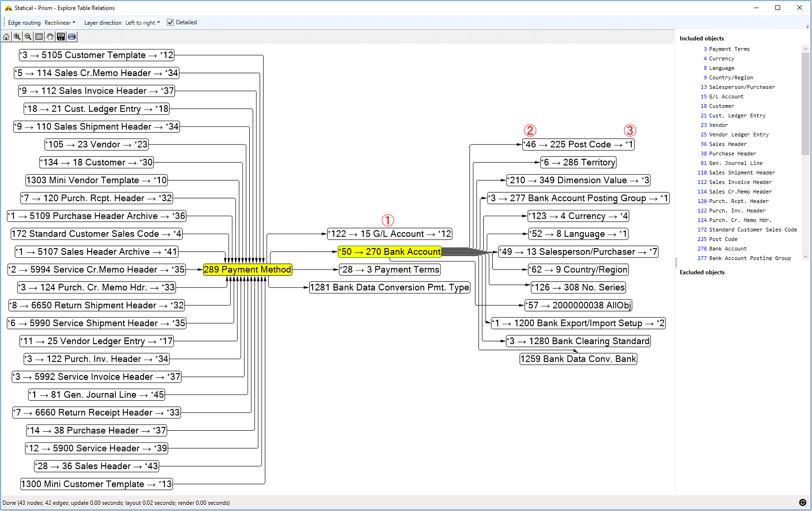This screenshot has width=812, height=511.
Task: Click the 4 Currency node
Action: [578, 216]
